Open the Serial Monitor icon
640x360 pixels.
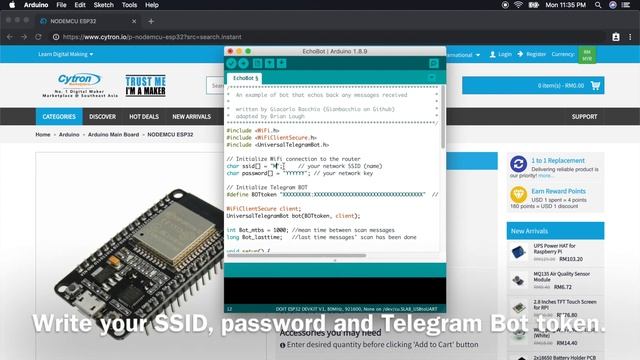433,63
